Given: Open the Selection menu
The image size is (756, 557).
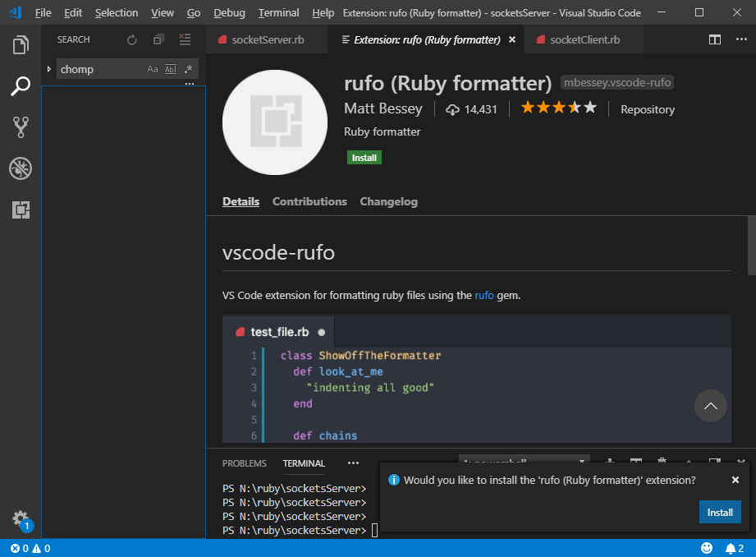Looking at the screenshot, I should click(117, 12).
